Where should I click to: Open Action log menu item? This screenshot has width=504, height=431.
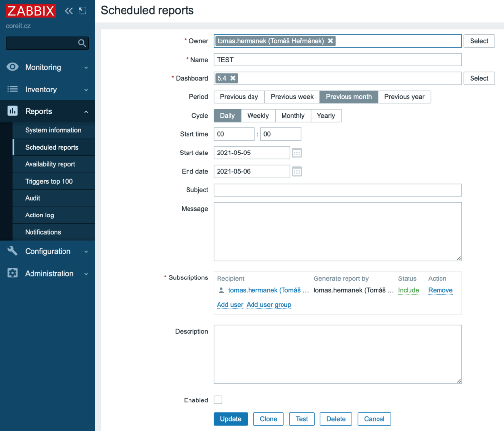click(x=54, y=215)
